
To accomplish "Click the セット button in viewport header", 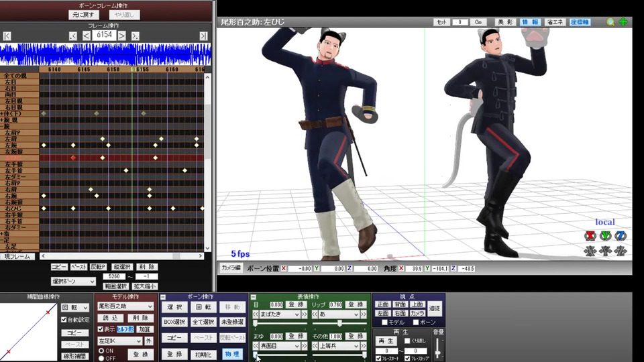I will tap(441, 22).
